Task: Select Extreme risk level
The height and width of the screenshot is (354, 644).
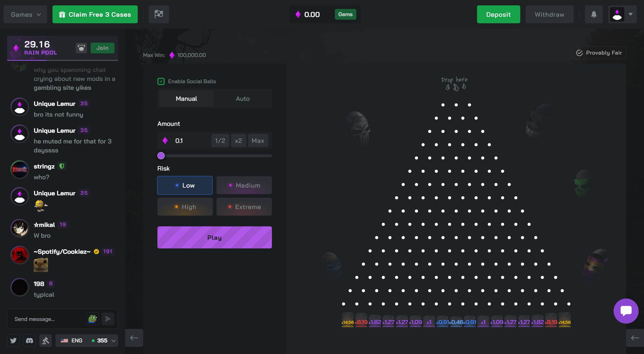Action: 244,207
